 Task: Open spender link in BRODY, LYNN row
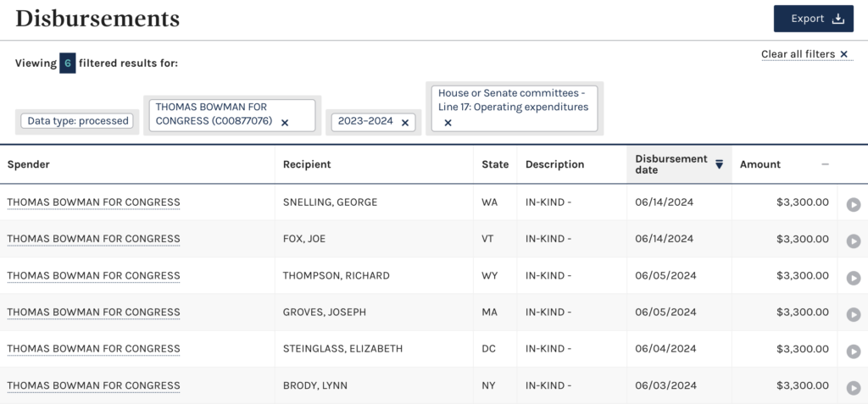pyautogui.click(x=93, y=385)
